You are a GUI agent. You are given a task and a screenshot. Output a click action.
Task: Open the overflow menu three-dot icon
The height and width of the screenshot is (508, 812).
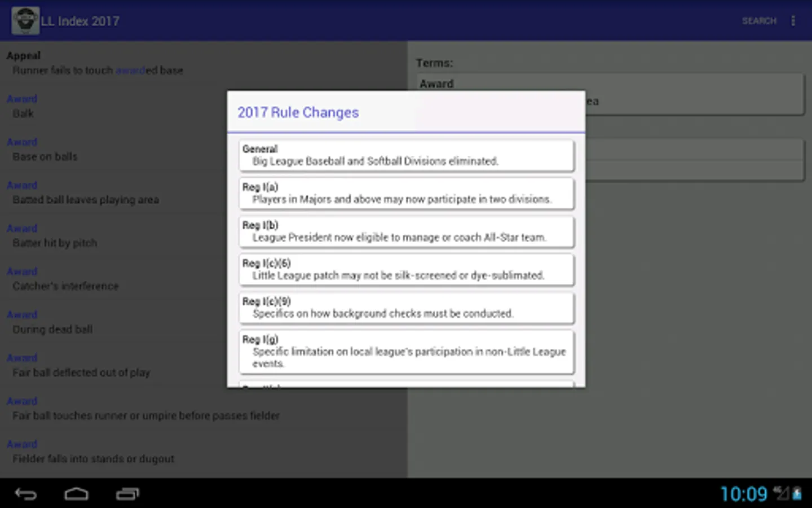point(793,21)
